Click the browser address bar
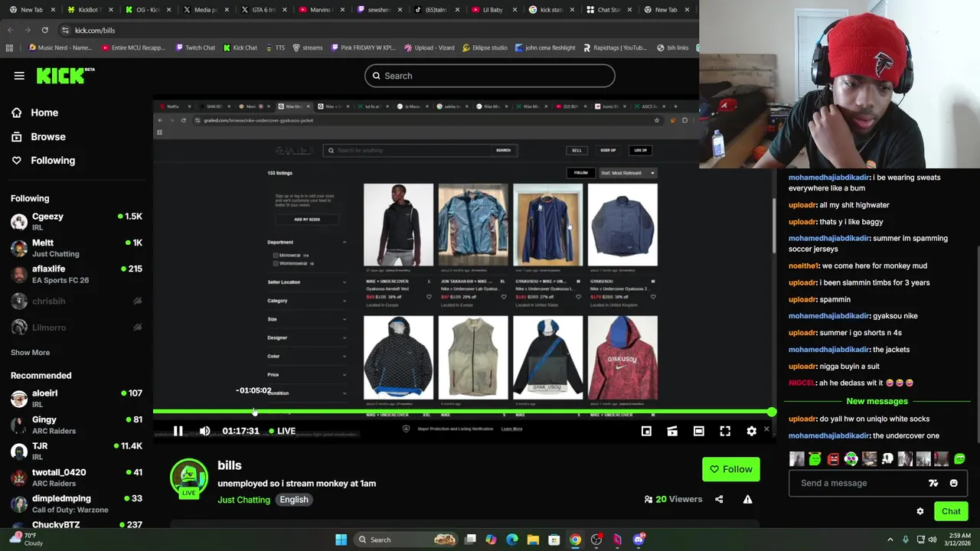Image resolution: width=980 pixels, height=551 pixels. click(x=367, y=30)
